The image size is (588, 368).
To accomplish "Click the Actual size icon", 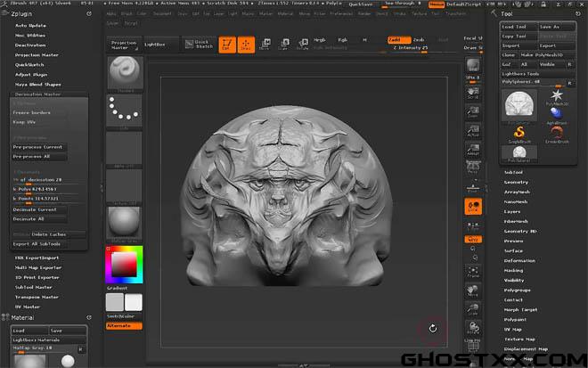I will [473, 130].
